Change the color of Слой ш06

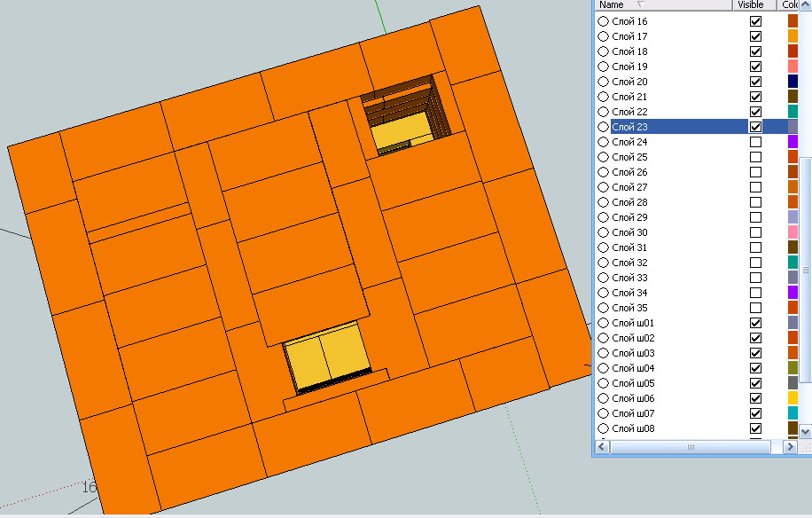[x=793, y=398]
